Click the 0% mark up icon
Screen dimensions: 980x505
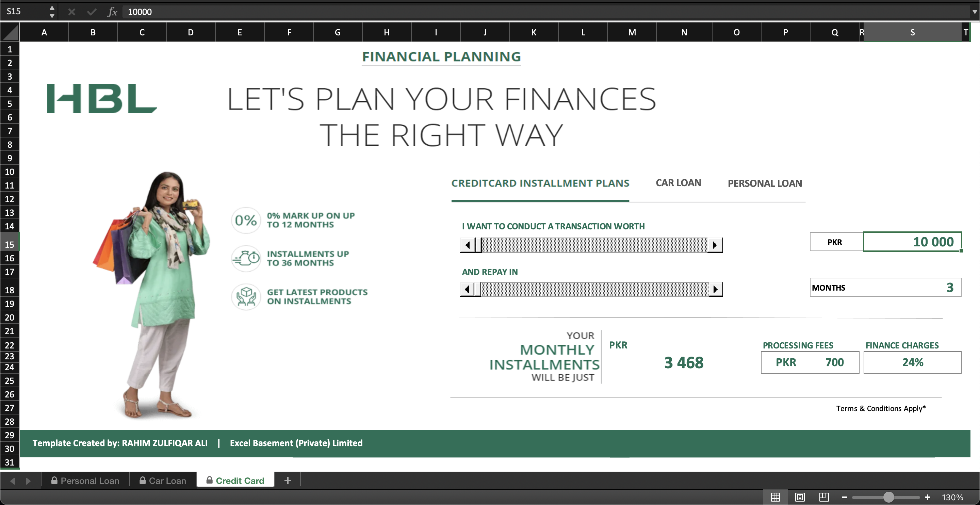246,221
